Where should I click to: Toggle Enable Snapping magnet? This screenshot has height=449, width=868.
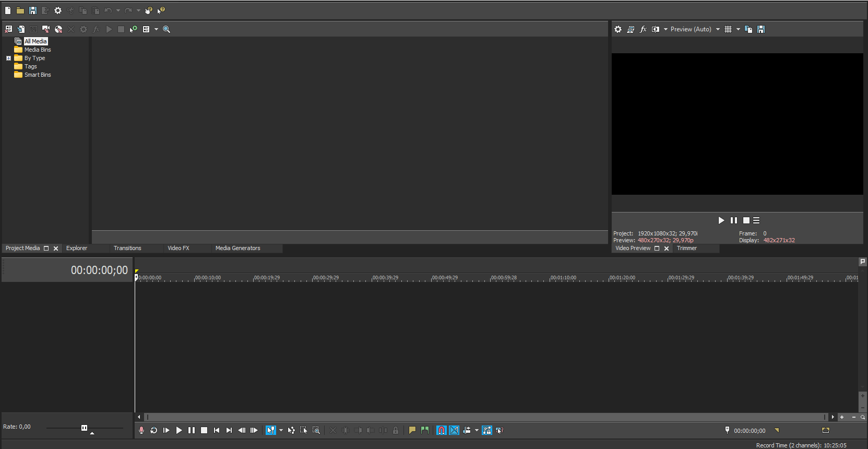coord(442,430)
